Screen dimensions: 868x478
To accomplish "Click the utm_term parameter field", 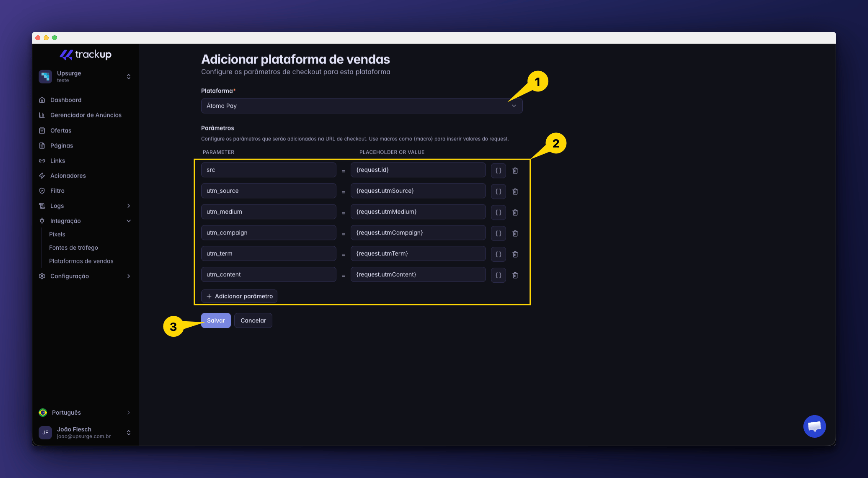I will (268, 253).
